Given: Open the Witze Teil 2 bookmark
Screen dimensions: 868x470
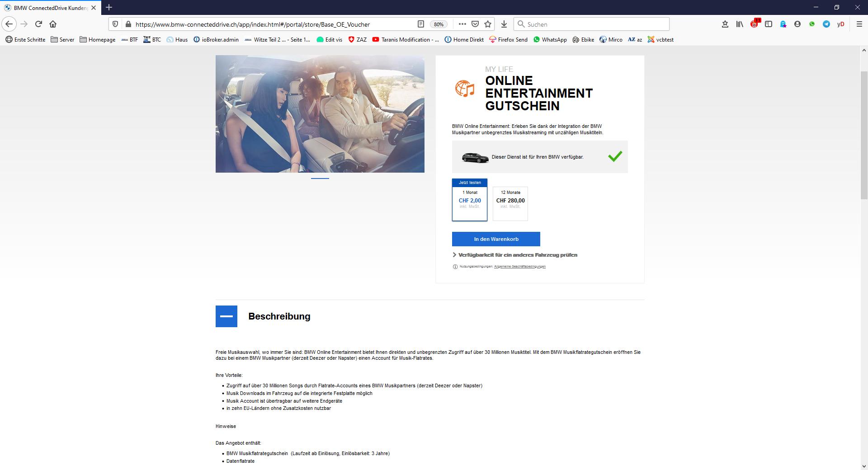Looking at the screenshot, I should click(277, 40).
